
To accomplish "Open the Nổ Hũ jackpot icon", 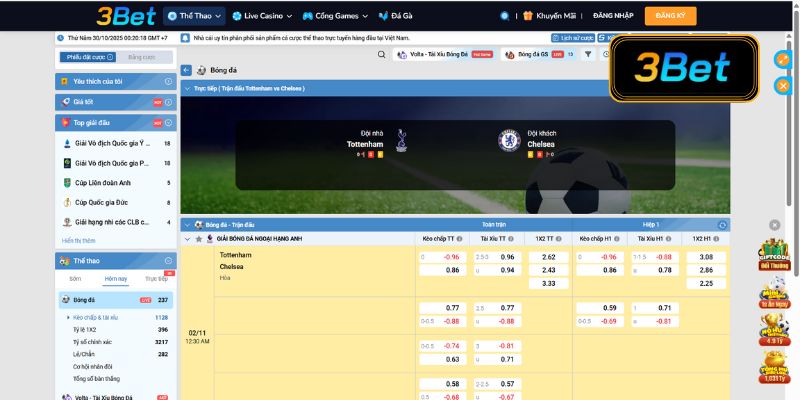I will click(x=774, y=330).
